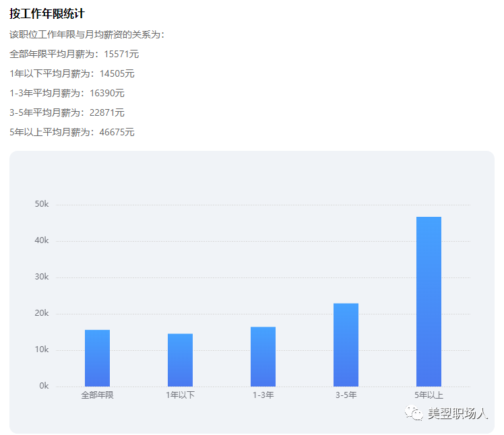
Task: Click the 1-3年 bar in chart
Action: point(263,357)
